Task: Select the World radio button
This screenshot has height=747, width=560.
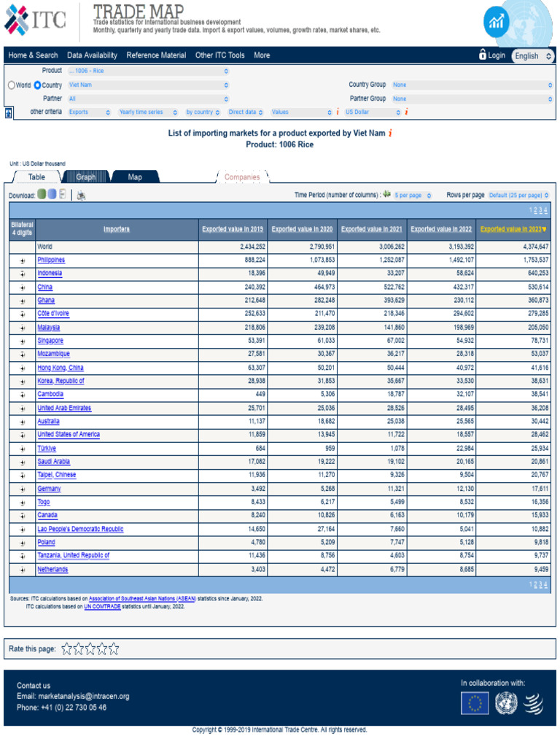Action: click(x=12, y=85)
